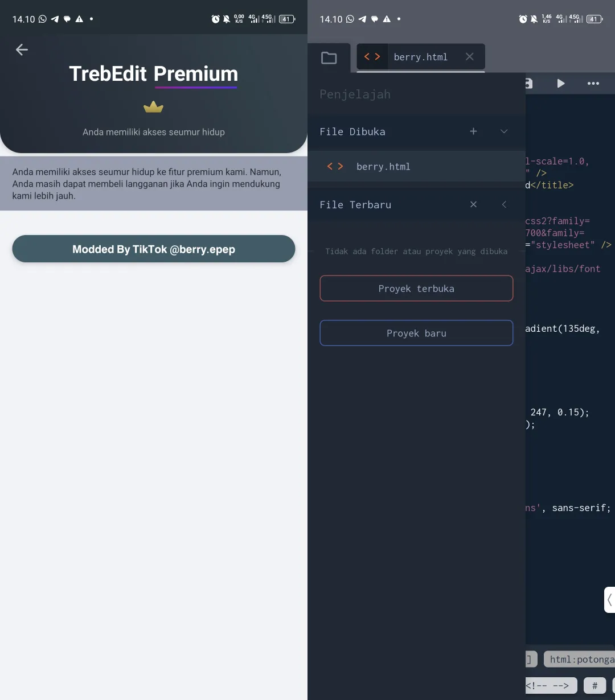Screen dimensions: 615x700
Task: Add a new file with the plus icon
Action: 473,131
